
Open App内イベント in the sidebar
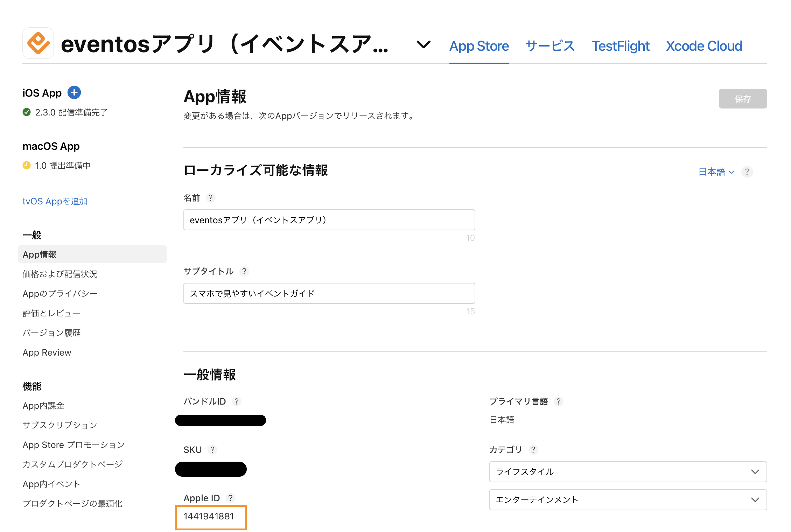click(51, 484)
